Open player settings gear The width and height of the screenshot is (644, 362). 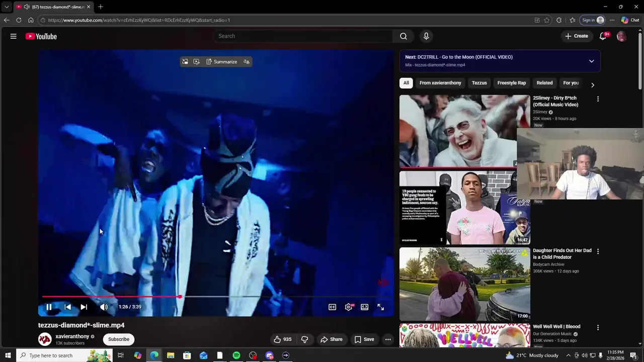pyautogui.click(x=348, y=307)
